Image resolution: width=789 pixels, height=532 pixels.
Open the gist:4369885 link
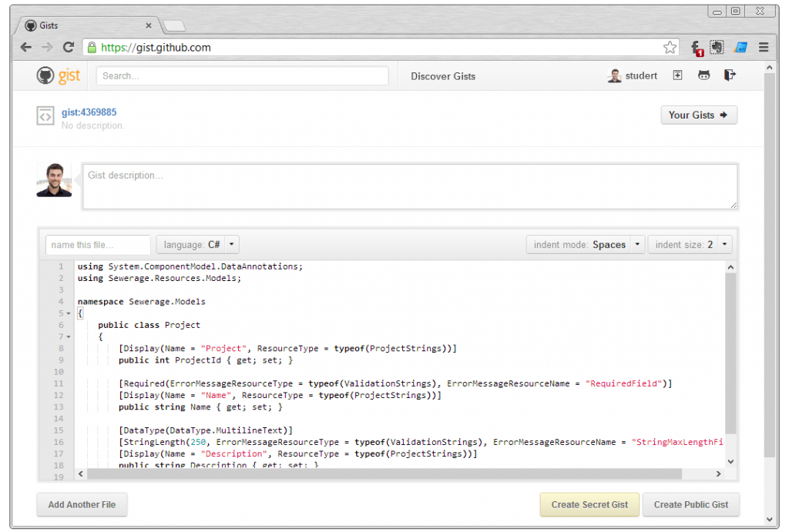coord(89,112)
